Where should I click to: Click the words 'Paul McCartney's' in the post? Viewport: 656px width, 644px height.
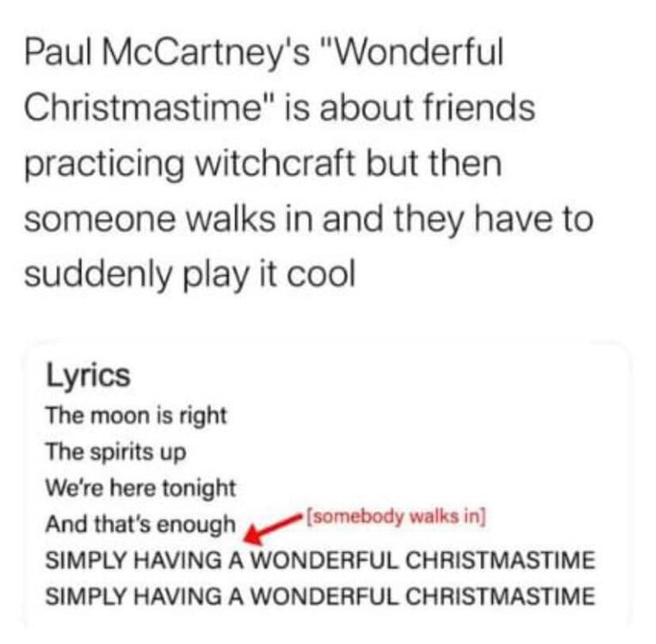[x=167, y=54]
